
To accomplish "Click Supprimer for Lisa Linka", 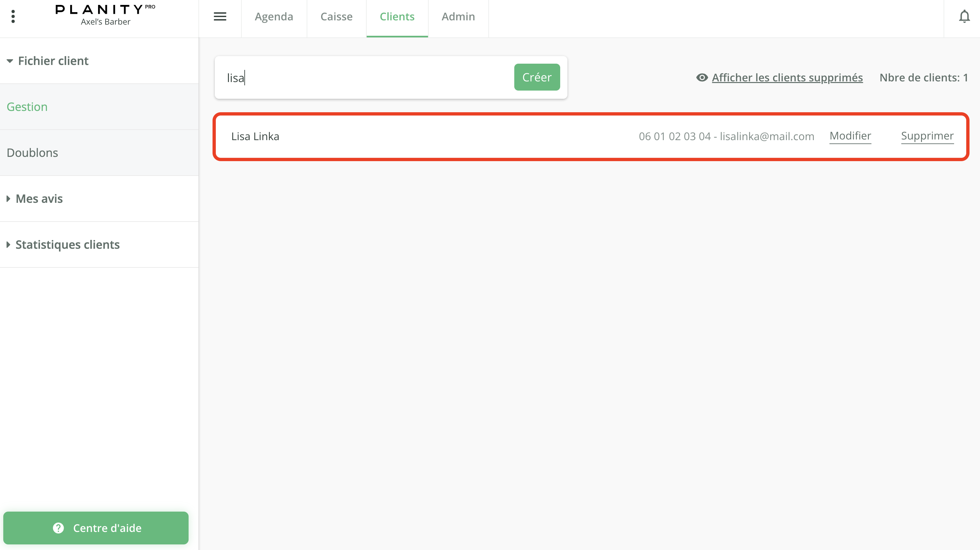I will [927, 136].
